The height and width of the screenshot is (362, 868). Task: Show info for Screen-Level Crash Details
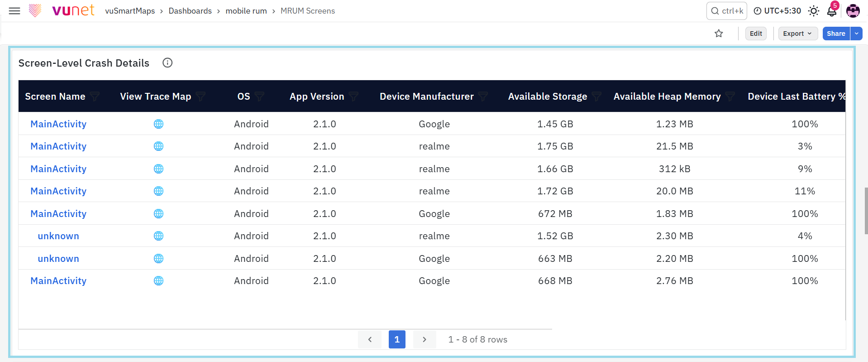pos(167,63)
